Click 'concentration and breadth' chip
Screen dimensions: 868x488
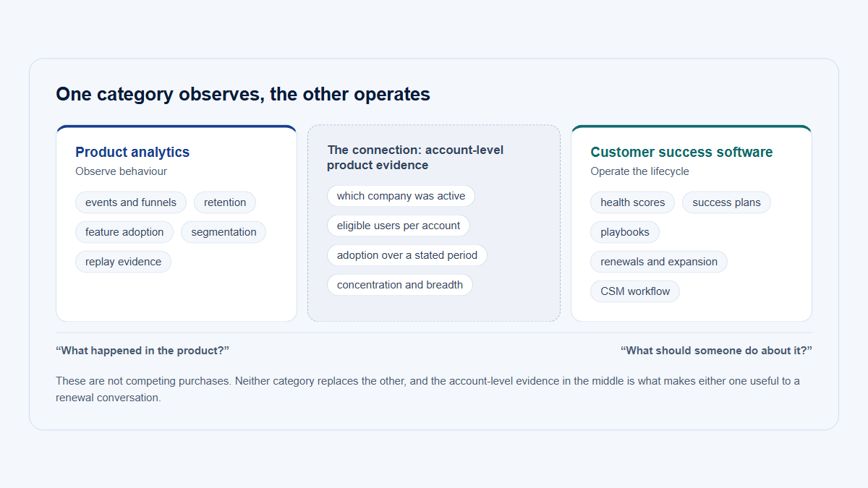point(400,285)
